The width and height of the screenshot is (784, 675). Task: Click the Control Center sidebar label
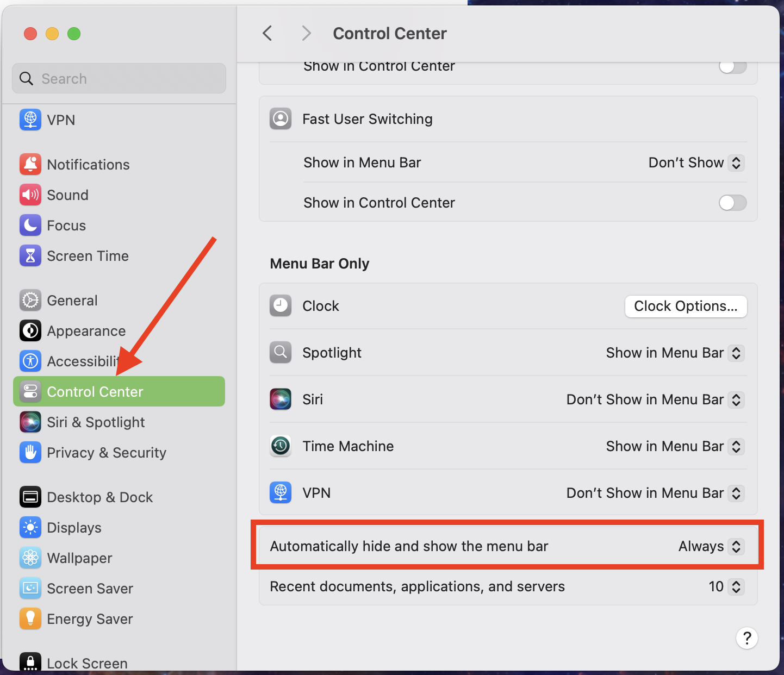95,392
